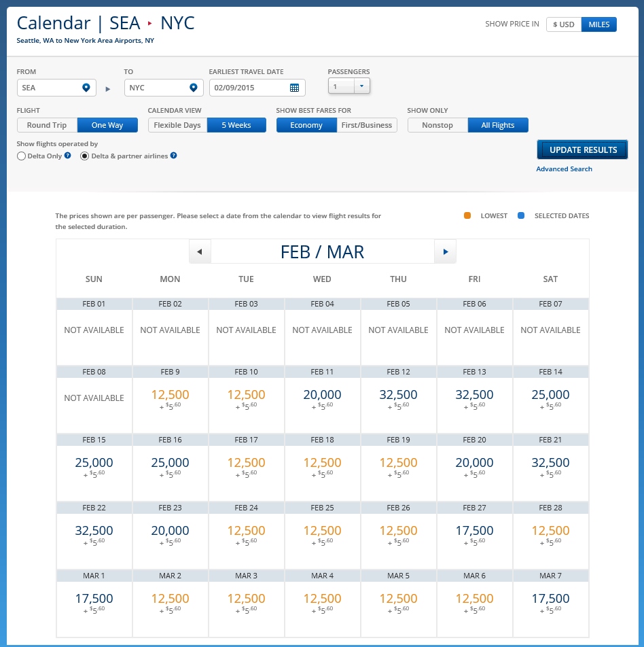Switch calendar view to Flexible Days

pyautogui.click(x=177, y=124)
